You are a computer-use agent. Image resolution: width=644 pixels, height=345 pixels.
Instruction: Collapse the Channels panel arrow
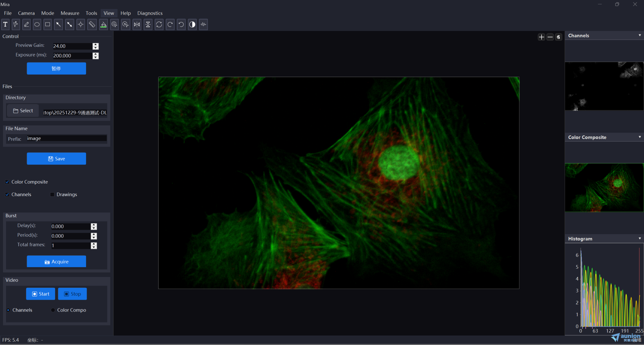coord(639,35)
